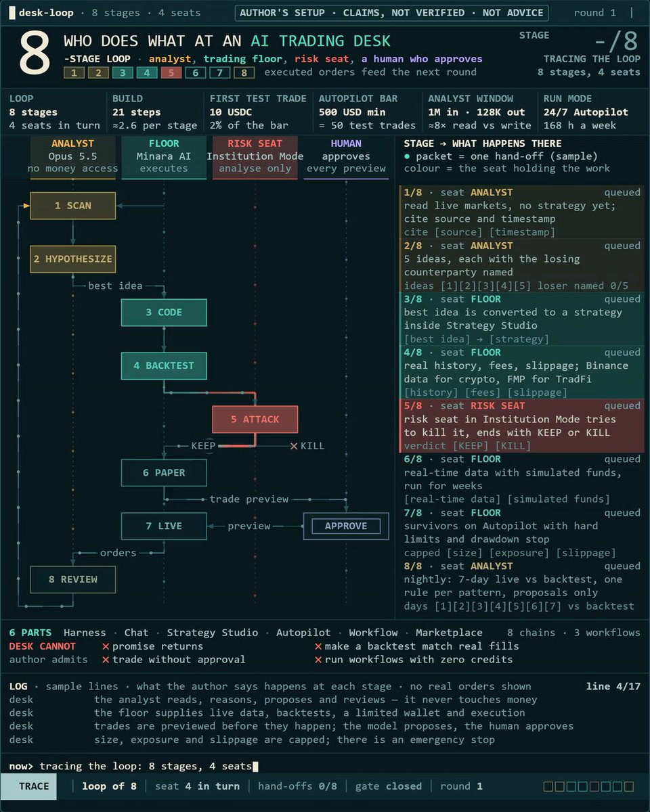650x812 pixels.
Task: Open Workflow in the 6 PARTS row
Action: pyautogui.click(x=373, y=633)
